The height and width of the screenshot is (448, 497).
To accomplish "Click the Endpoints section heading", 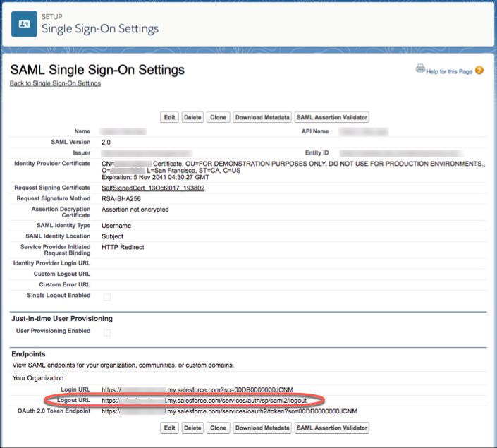I will pos(28,354).
